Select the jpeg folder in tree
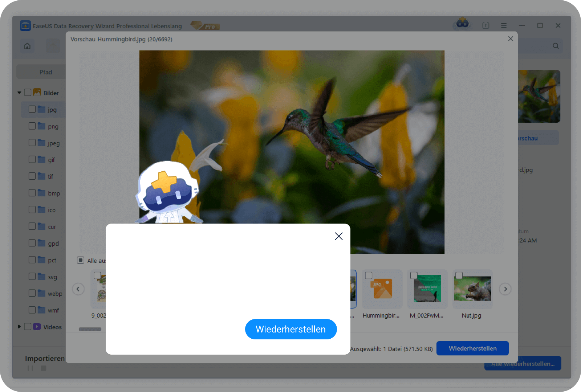Viewport: 581px width, 392px height. tap(53, 143)
